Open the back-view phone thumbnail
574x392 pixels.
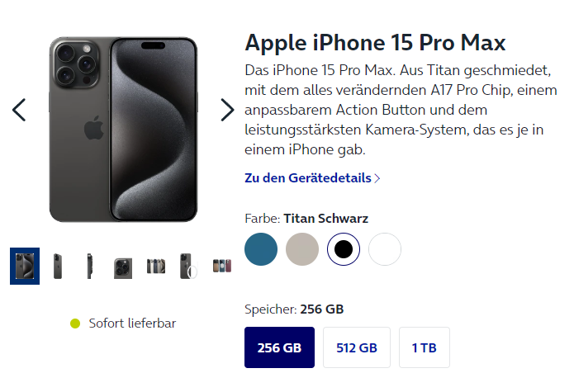pos(58,267)
